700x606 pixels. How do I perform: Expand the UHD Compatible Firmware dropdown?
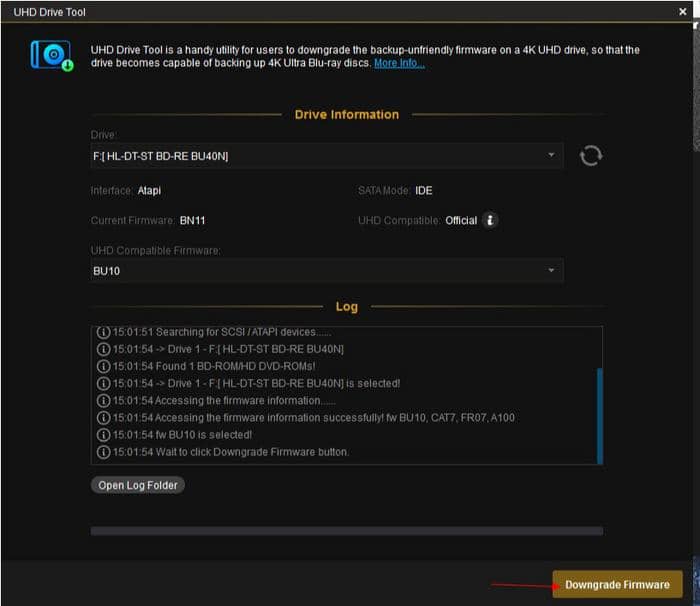click(x=326, y=271)
